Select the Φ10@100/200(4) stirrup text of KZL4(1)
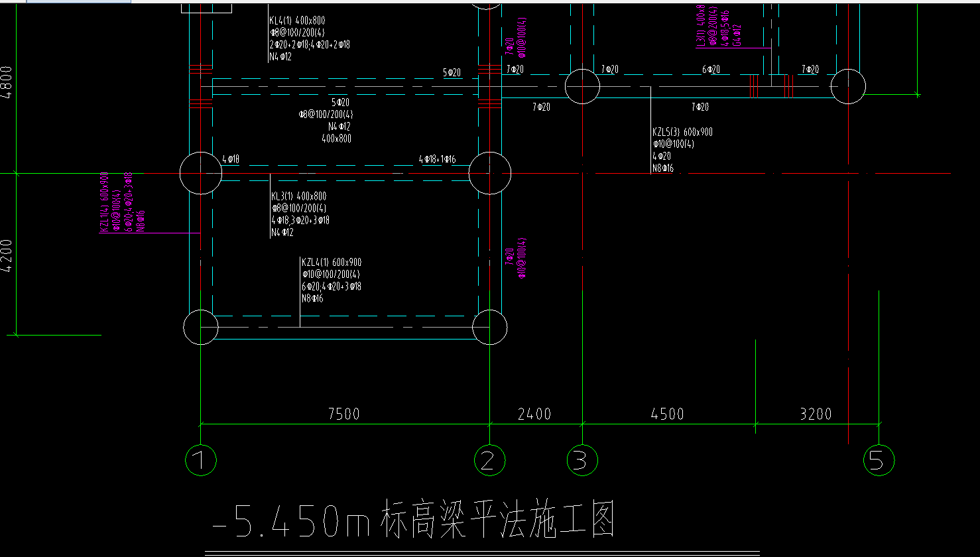This screenshot has height=557, width=980. click(x=331, y=275)
